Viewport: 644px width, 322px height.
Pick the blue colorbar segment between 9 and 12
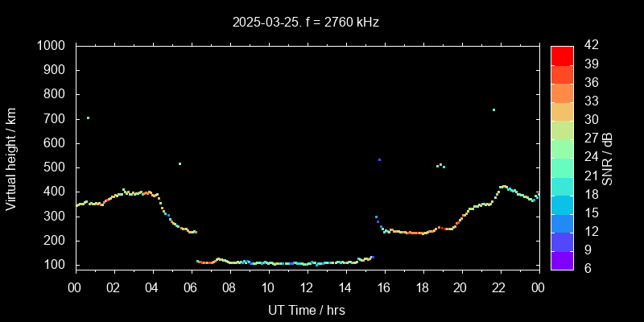tap(562, 241)
